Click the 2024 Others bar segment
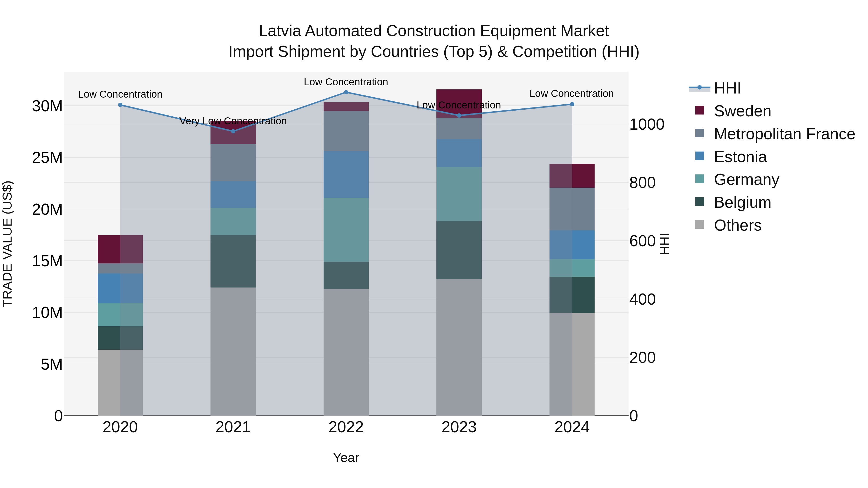Viewport: 868px width, 488px height. pos(572,364)
